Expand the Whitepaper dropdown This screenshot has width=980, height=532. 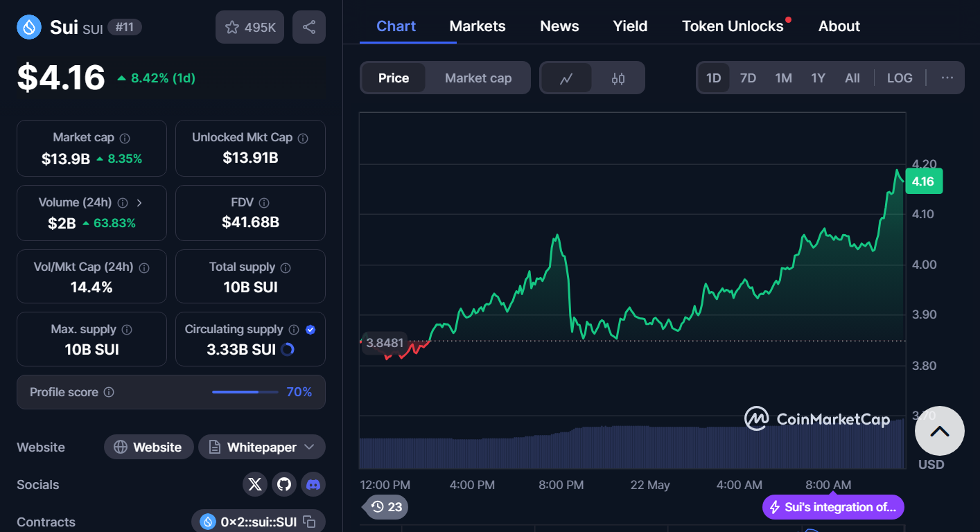tap(262, 447)
